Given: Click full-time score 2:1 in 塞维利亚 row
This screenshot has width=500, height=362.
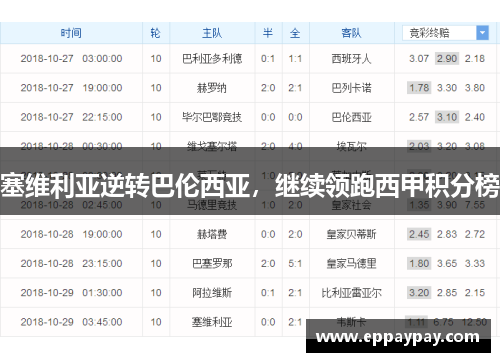Looking at the screenshot, I should [295, 322].
